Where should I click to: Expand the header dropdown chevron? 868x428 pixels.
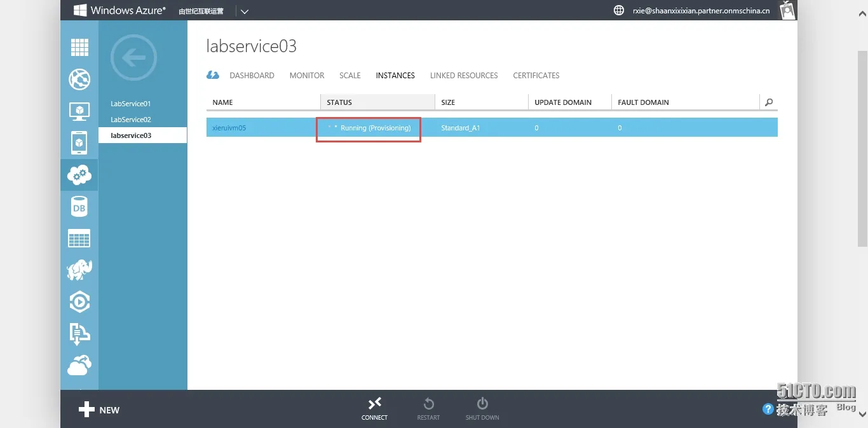(x=245, y=11)
